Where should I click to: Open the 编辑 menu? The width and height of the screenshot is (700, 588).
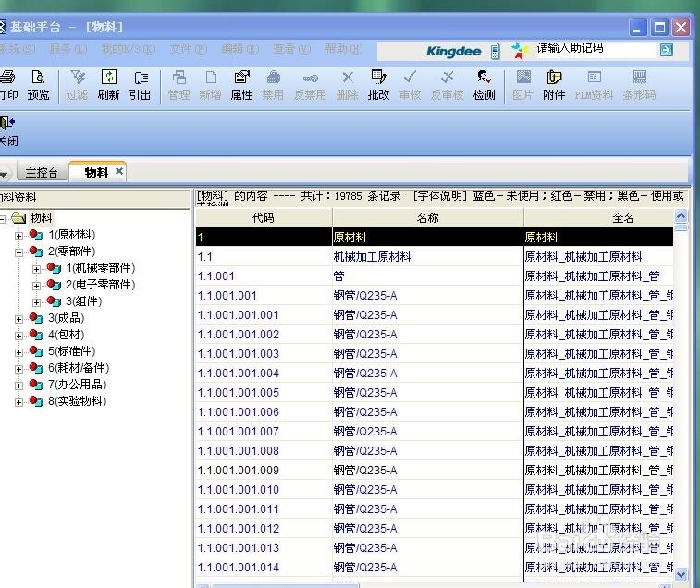click(239, 49)
